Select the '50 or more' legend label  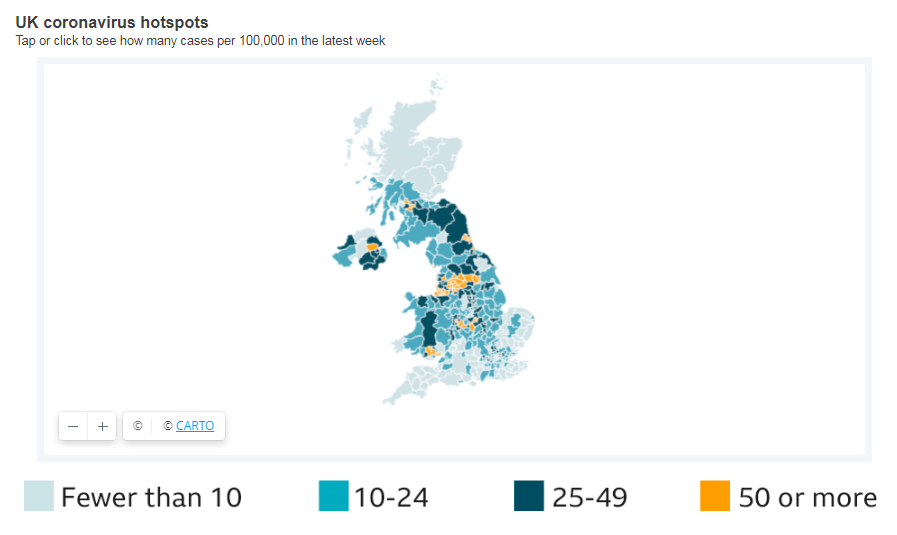click(807, 497)
